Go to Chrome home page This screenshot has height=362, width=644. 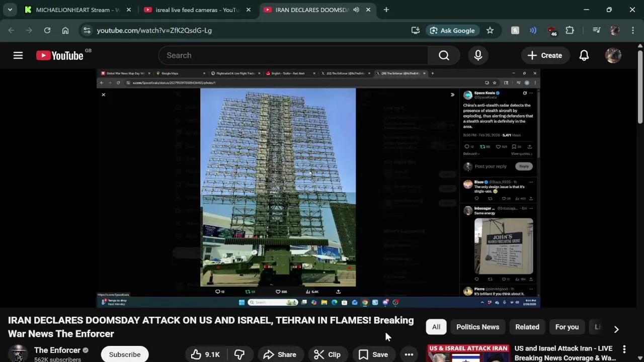tap(65, 30)
